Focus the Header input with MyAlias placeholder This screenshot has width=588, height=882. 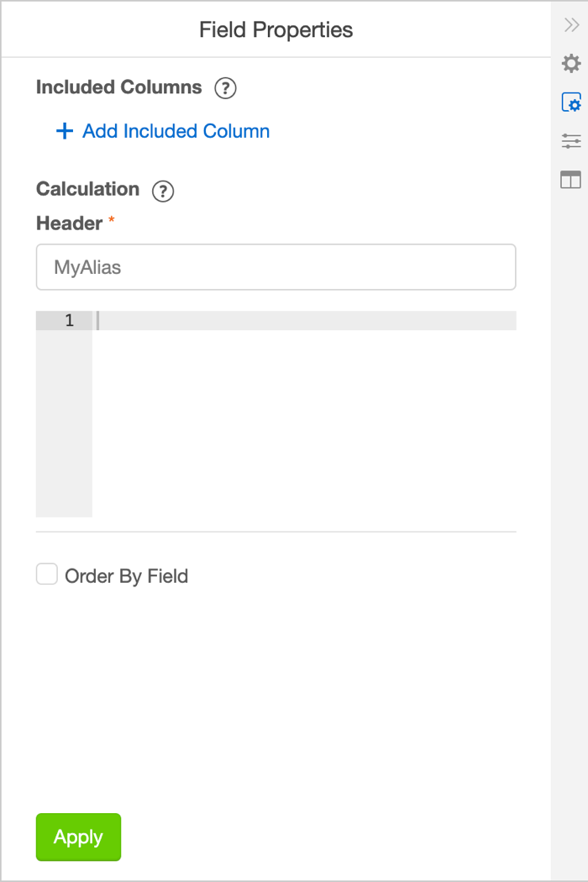pyautogui.click(x=276, y=268)
